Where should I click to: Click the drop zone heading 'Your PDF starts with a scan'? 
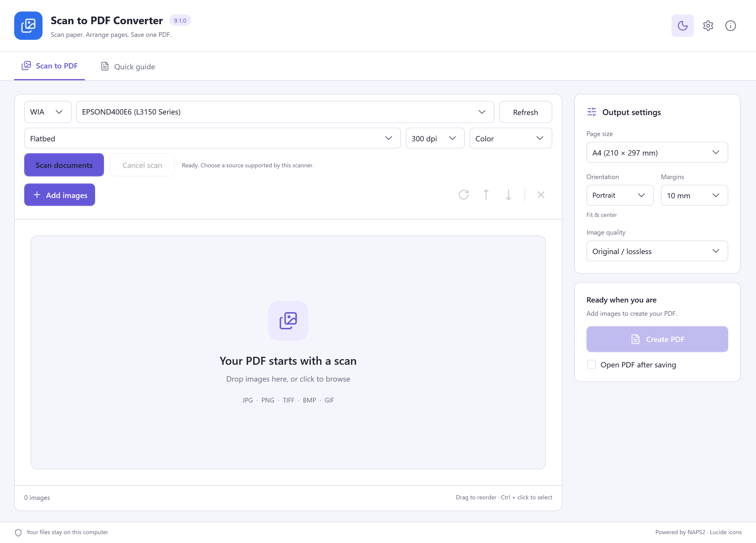coord(288,361)
